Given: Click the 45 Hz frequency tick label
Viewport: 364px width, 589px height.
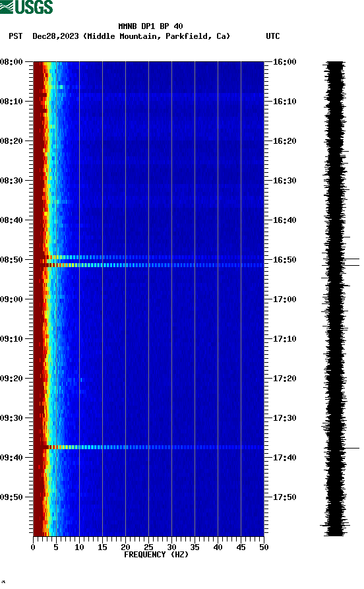Looking at the screenshot, I should [x=241, y=547].
